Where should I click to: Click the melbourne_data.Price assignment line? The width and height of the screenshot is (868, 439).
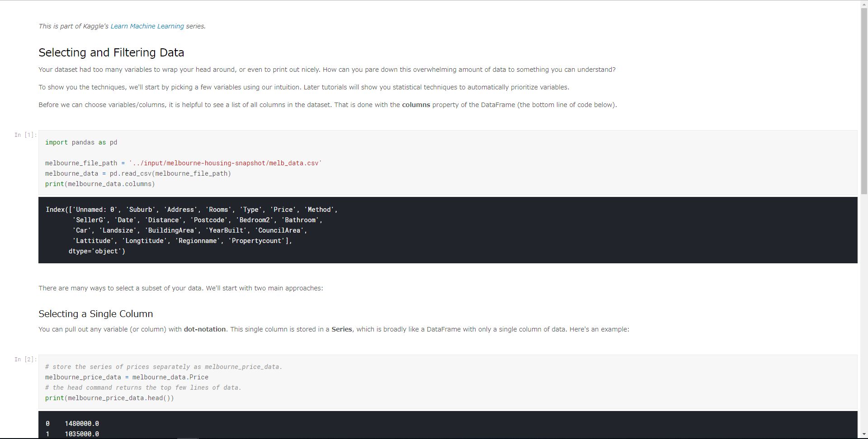coord(127,377)
